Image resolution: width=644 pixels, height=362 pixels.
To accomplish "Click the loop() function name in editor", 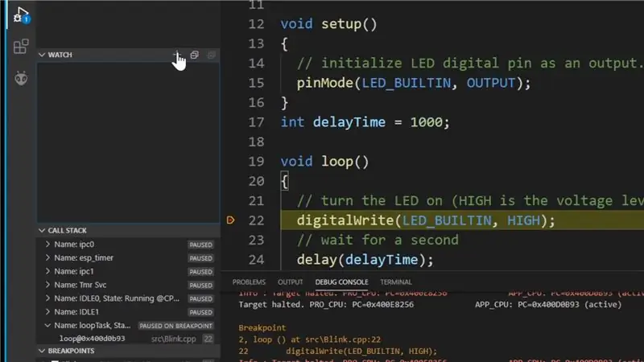I will (345, 162).
